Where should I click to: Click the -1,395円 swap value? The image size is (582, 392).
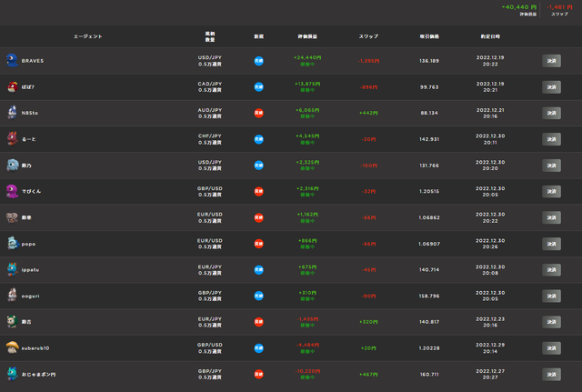coord(368,61)
